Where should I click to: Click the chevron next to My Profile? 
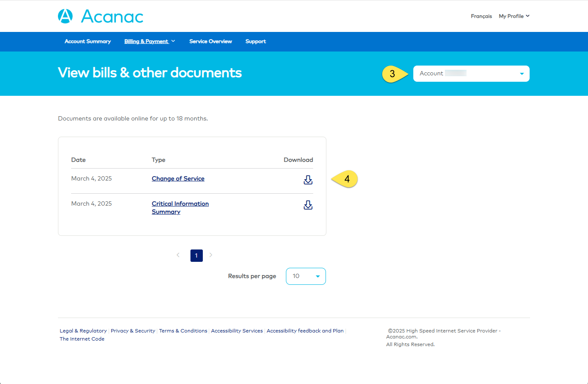(x=527, y=16)
